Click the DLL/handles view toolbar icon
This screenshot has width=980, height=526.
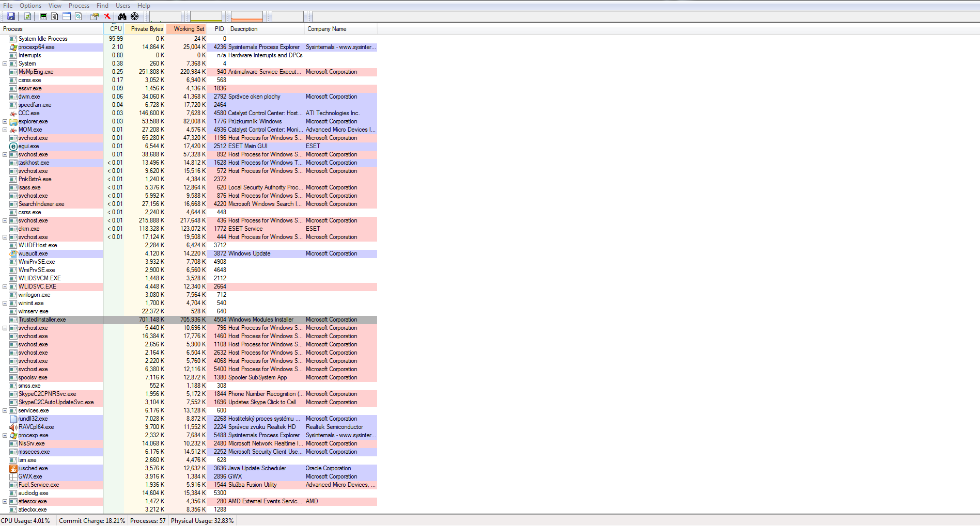tap(78, 17)
